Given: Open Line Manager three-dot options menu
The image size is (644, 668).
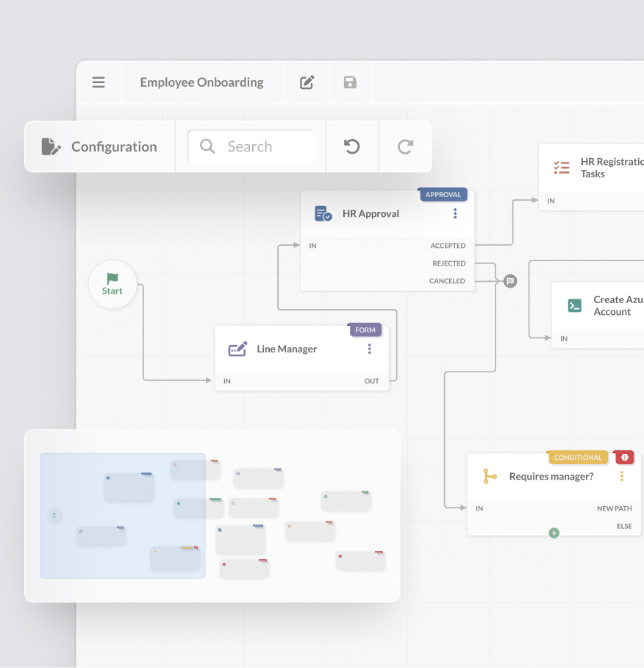Looking at the screenshot, I should (x=370, y=349).
